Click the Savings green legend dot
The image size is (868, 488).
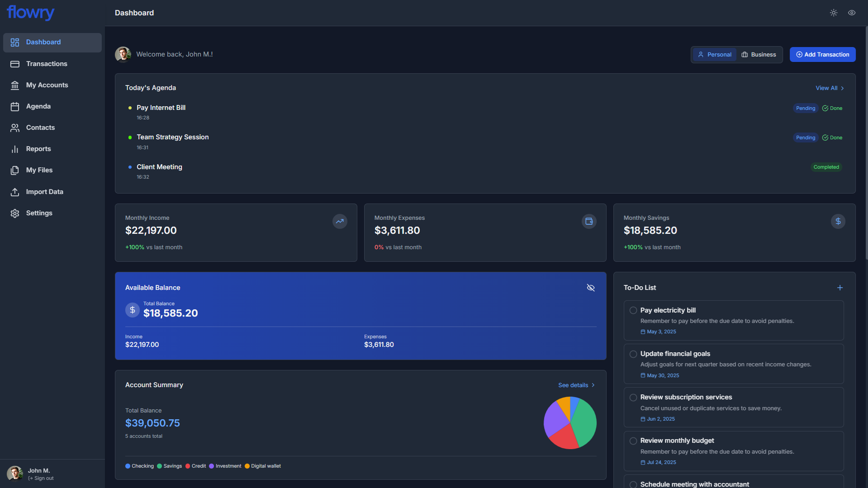(x=160, y=466)
